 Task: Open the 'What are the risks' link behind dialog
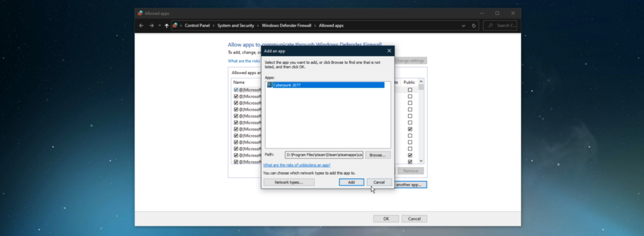[244, 61]
